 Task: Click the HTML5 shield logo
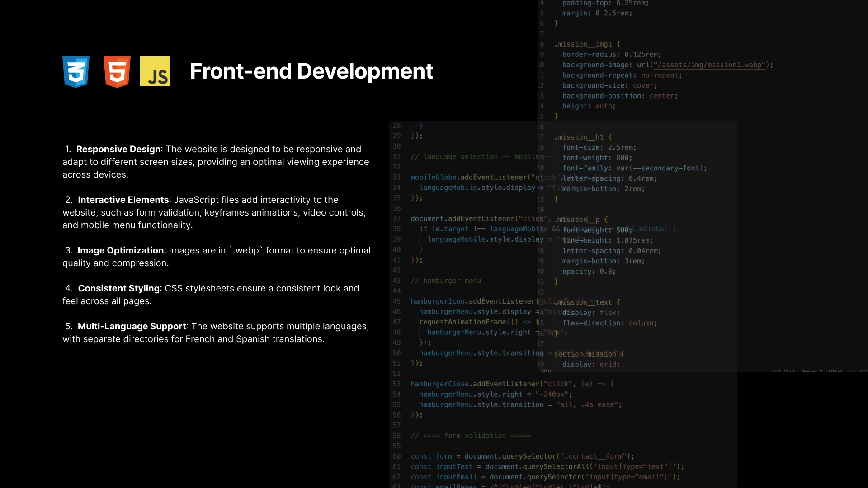[x=117, y=71]
